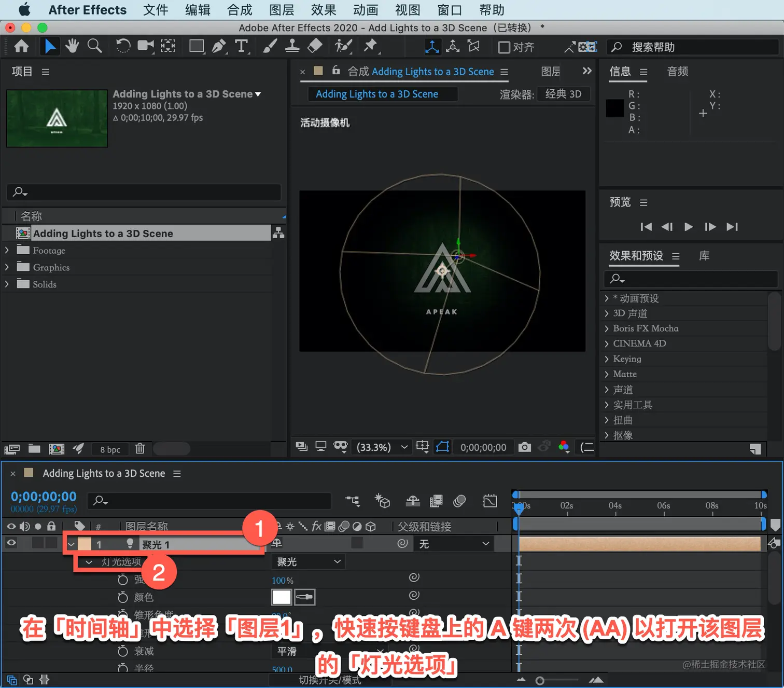Click the eyedropper next to color swatch
The width and height of the screenshot is (784, 688).
click(305, 597)
